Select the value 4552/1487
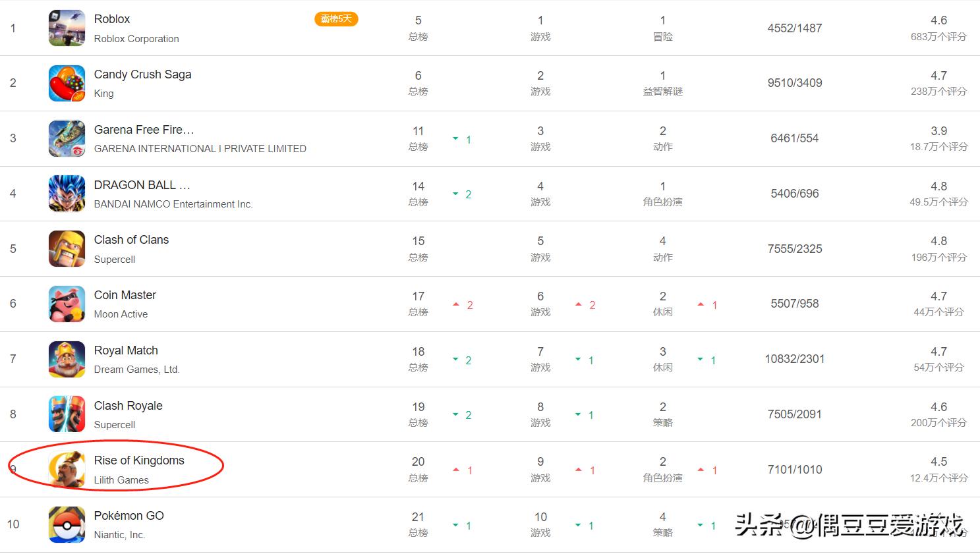 795,28
